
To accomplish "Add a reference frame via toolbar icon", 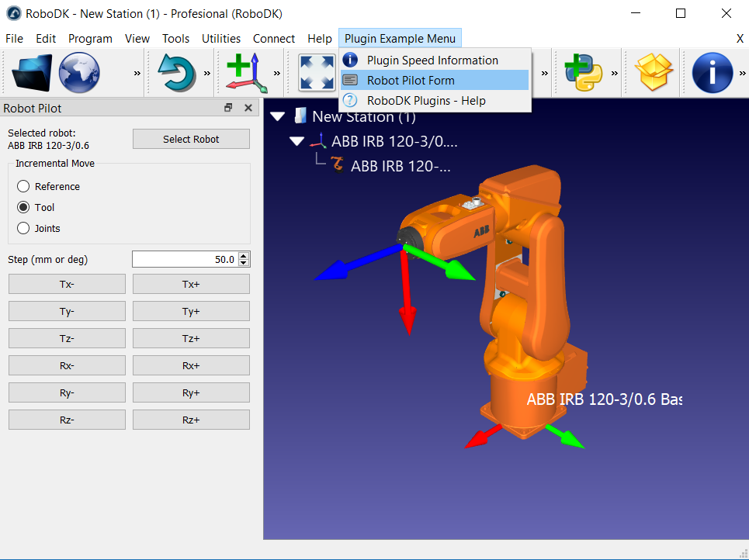I will [247, 73].
